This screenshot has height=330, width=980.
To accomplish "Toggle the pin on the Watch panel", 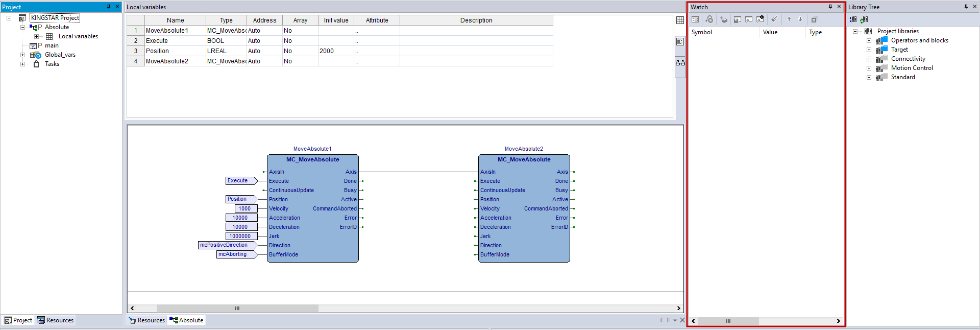I will pos(830,7).
